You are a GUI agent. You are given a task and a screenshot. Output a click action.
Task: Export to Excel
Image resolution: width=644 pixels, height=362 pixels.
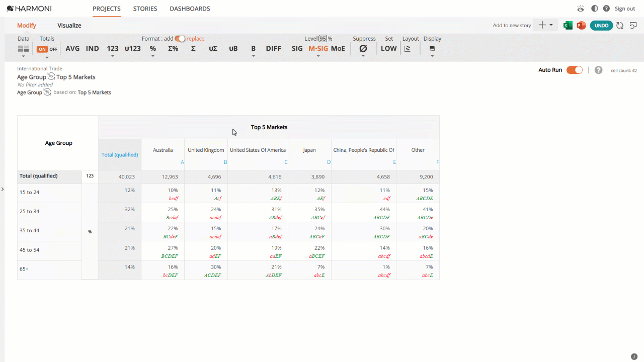coord(568,25)
